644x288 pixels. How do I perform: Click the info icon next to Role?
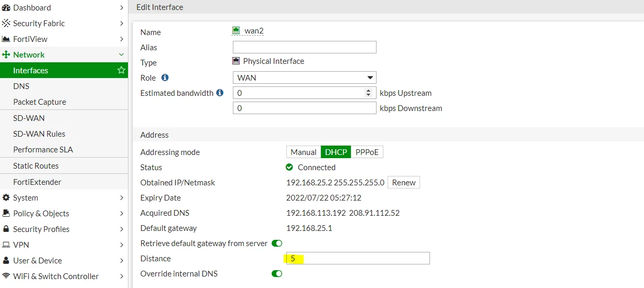pyautogui.click(x=165, y=77)
